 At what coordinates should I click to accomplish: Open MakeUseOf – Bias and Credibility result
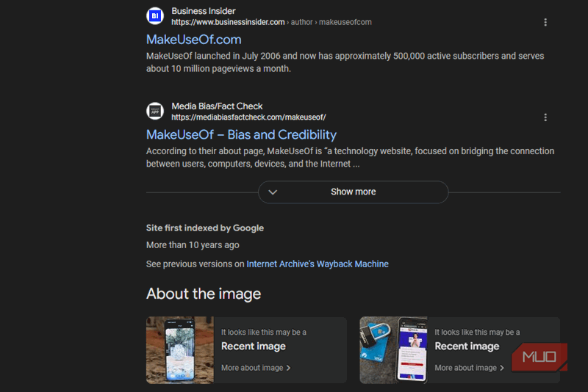click(241, 134)
